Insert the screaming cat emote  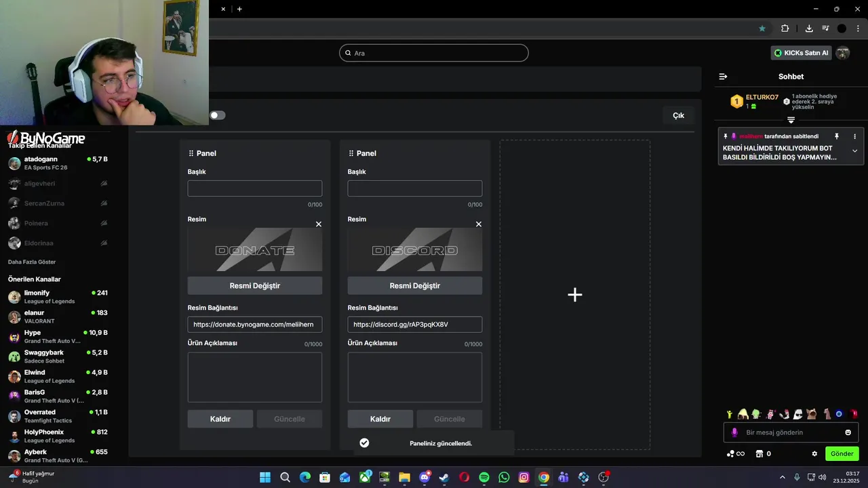click(813, 413)
